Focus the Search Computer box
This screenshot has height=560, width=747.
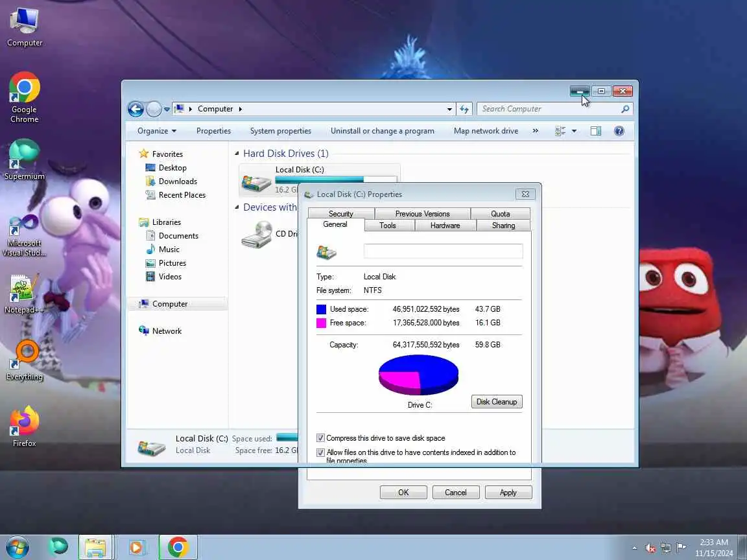[x=549, y=109]
